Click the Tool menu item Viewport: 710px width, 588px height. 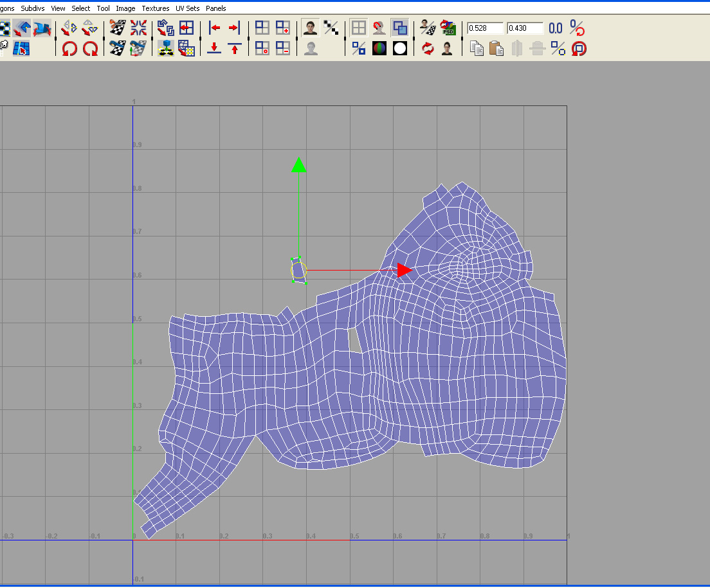pyautogui.click(x=103, y=8)
